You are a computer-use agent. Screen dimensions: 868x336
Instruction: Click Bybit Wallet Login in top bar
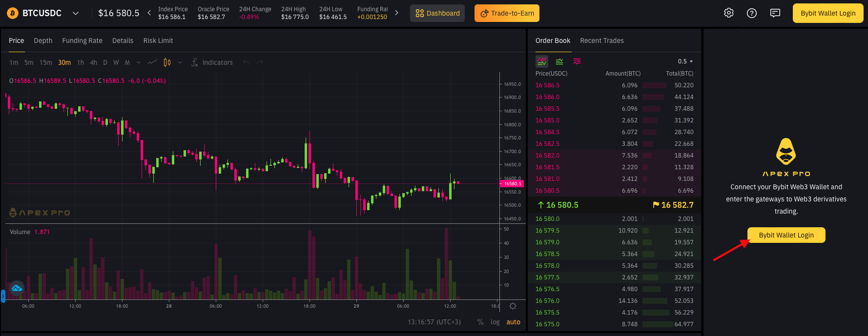click(x=828, y=13)
